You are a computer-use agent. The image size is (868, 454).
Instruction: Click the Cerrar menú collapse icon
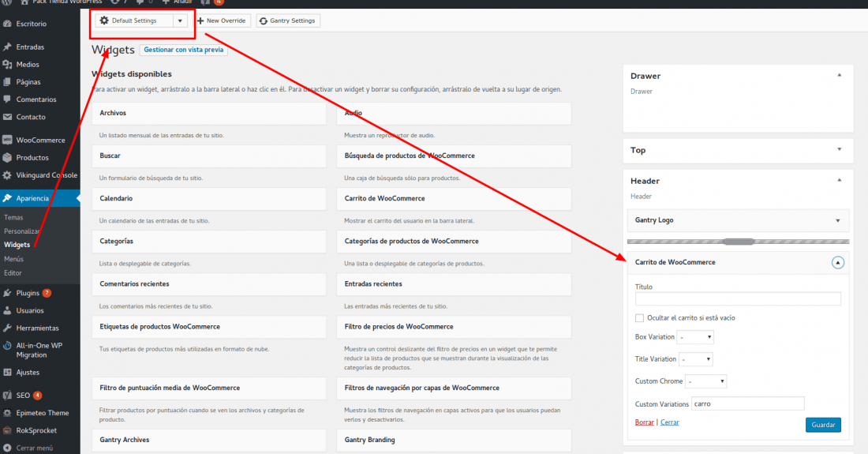point(7,448)
